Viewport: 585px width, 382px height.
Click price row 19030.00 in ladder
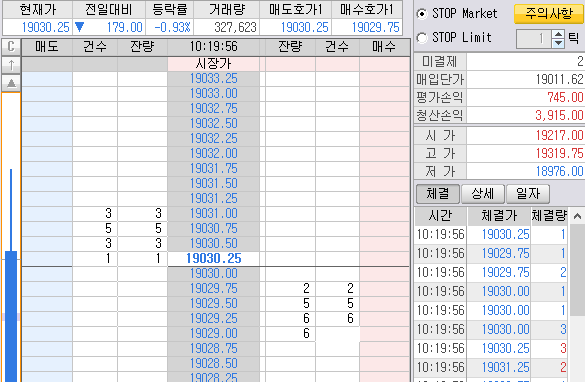point(213,273)
